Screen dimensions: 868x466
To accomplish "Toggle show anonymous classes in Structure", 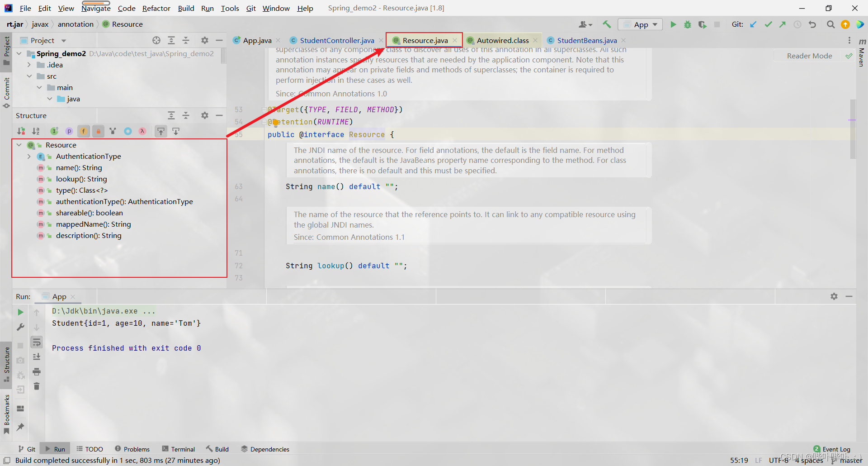I will 128,131.
